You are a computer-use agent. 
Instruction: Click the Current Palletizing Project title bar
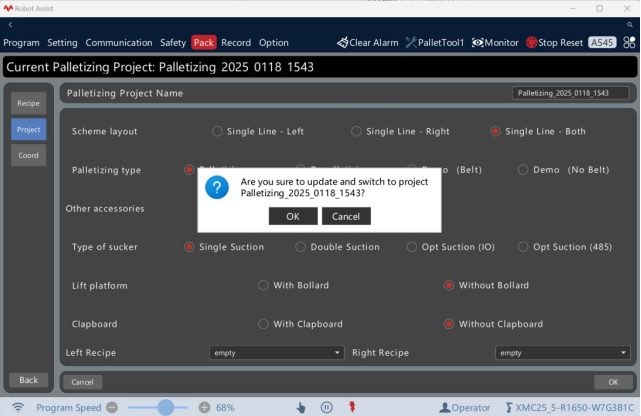click(x=320, y=67)
